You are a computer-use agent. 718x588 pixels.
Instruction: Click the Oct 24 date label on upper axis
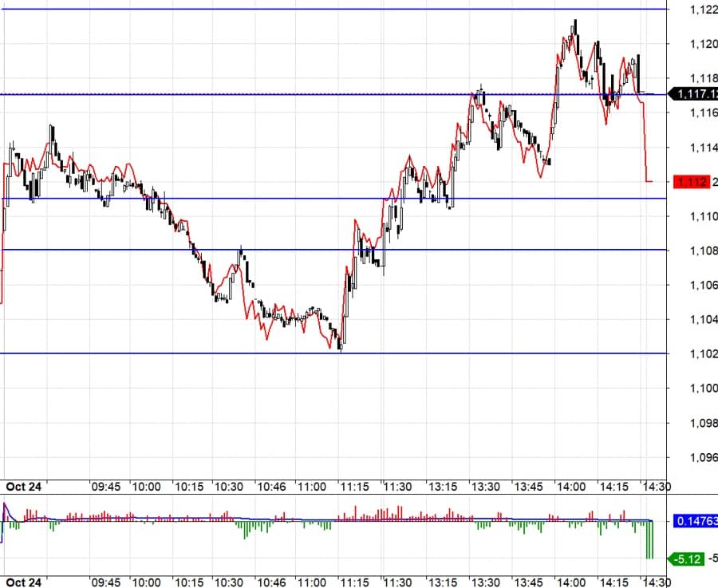pyautogui.click(x=24, y=487)
